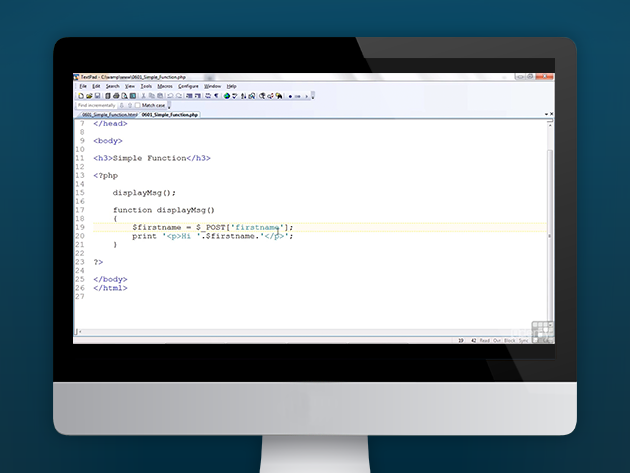Toggle the Match case checkbox

[x=137, y=105]
